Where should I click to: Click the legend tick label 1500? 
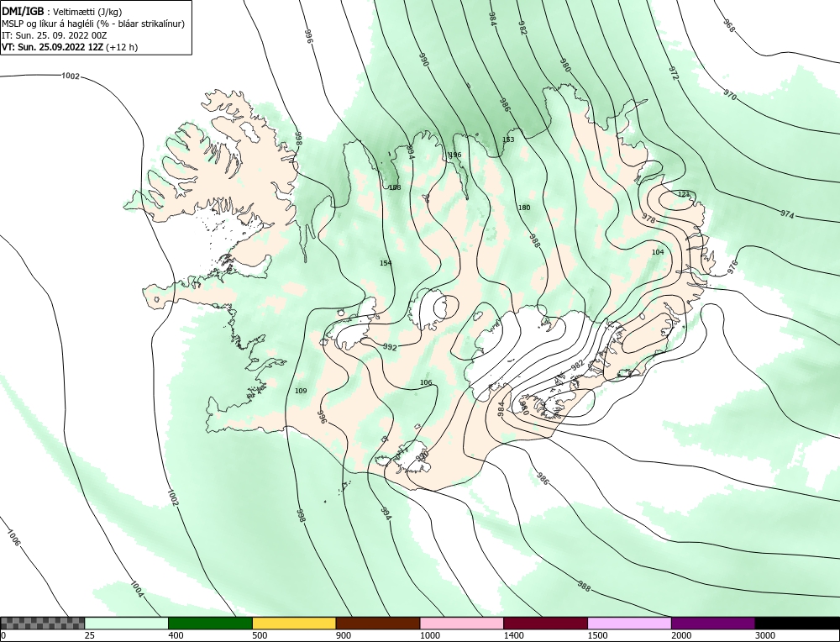click(x=597, y=635)
